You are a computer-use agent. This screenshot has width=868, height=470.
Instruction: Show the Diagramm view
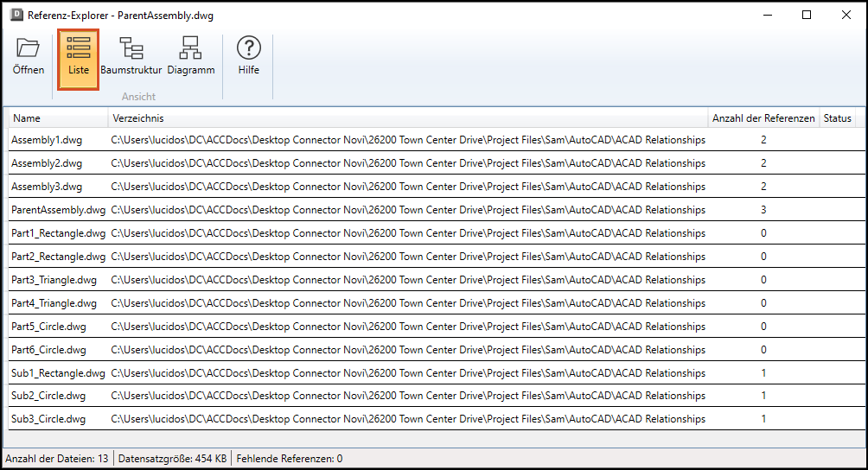pyautogui.click(x=191, y=58)
